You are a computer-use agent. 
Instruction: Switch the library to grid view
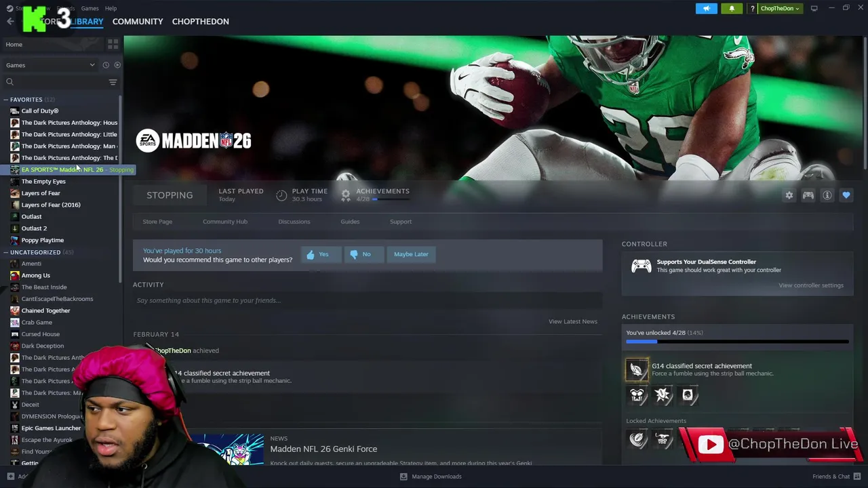[x=113, y=44]
